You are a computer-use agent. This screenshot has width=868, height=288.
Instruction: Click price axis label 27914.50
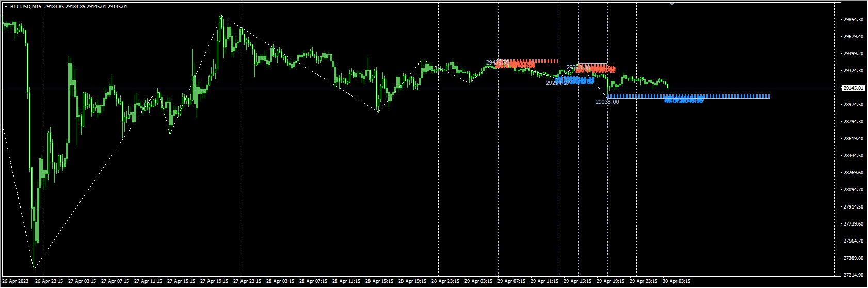coord(853,207)
